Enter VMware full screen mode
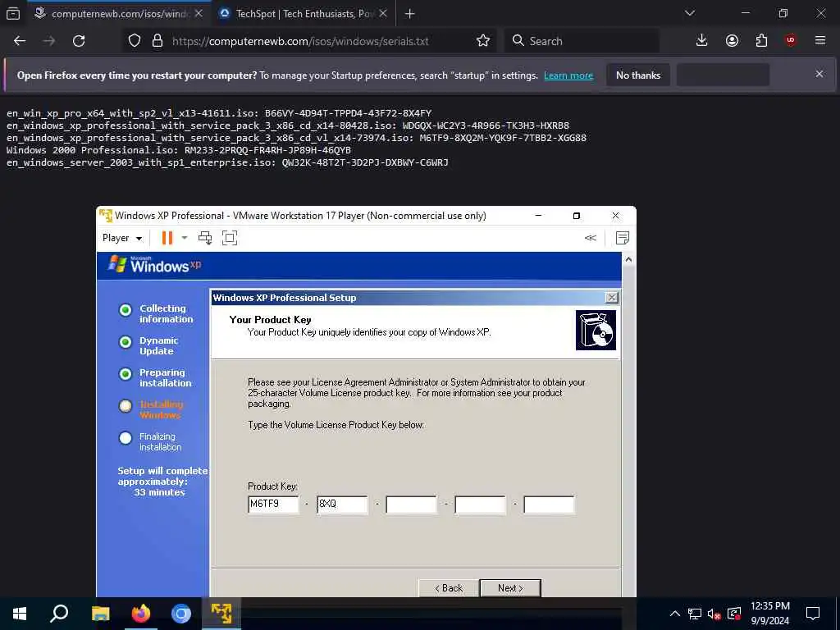The width and height of the screenshot is (840, 630). tap(230, 238)
